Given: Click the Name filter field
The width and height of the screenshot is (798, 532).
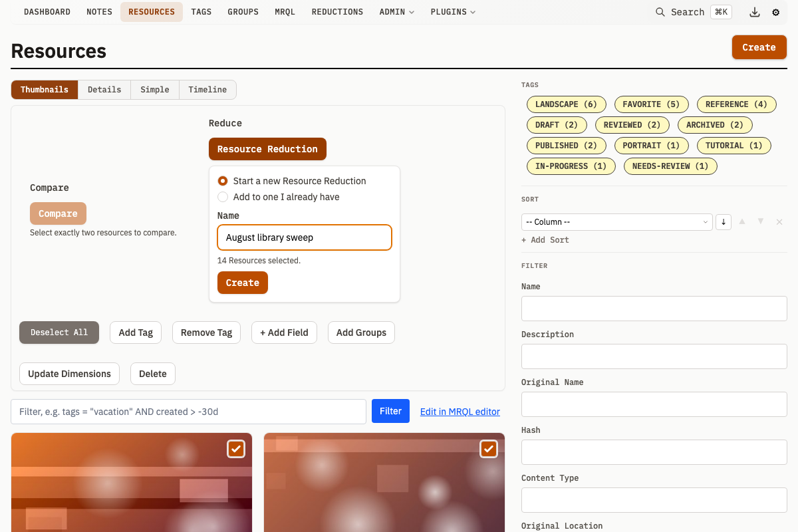Looking at the screenshot, I should tap(654, 309).
